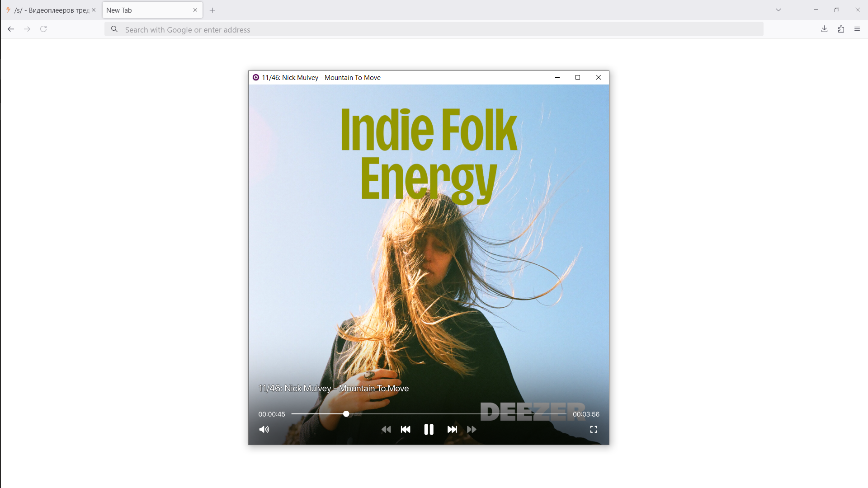Skip to next playlist track
Screen dimensions: 868x488
coord(452,429)
